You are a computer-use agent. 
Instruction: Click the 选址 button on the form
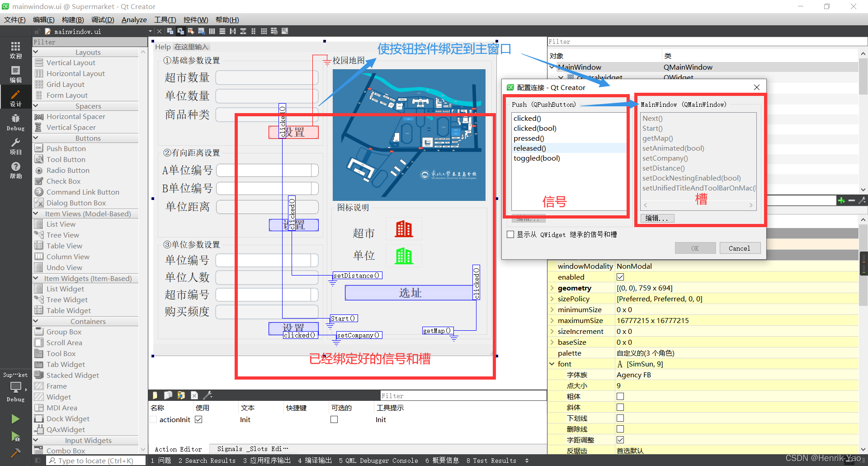pos(410,293)
